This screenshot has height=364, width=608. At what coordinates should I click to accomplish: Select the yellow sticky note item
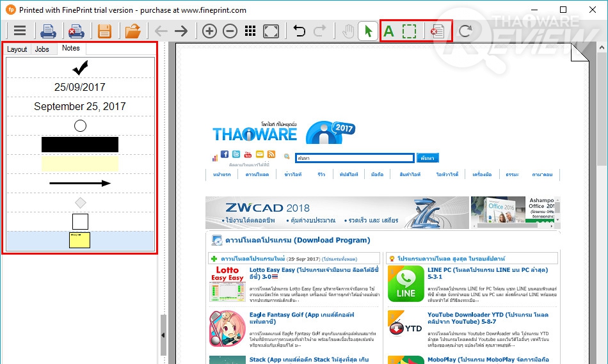(80, 241)
